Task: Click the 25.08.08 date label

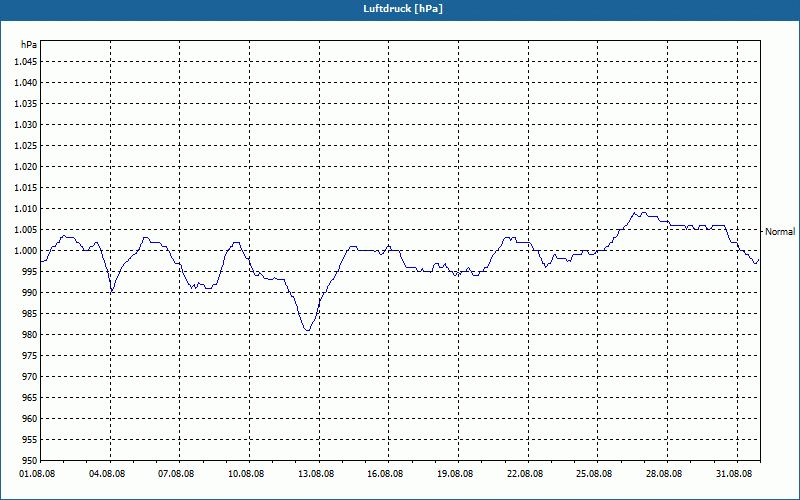Action: pyautogui.click(x=595, y=474)
